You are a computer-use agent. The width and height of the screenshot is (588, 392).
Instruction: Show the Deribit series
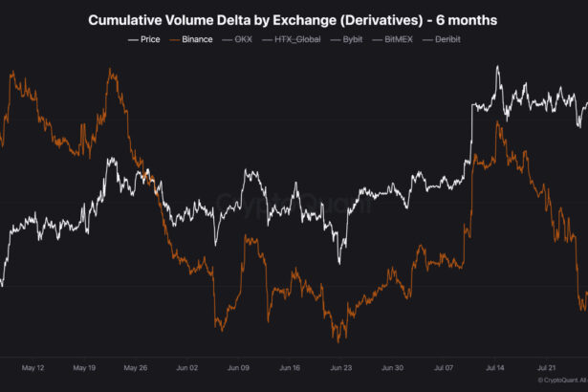tap(451, 39)
